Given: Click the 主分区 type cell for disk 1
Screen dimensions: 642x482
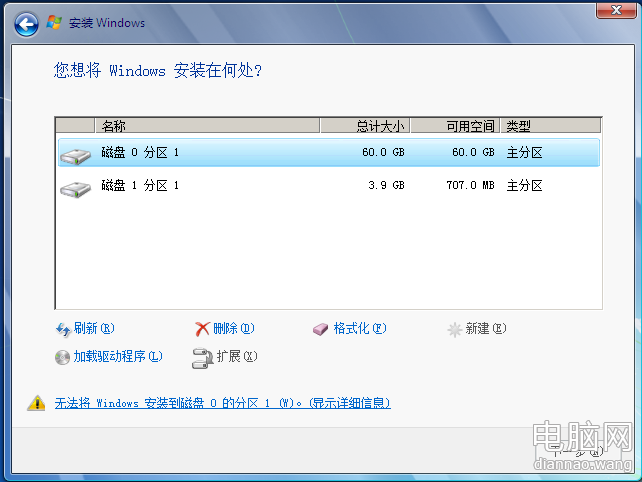Looking at the screenshot, I should [x=524, y=186].
